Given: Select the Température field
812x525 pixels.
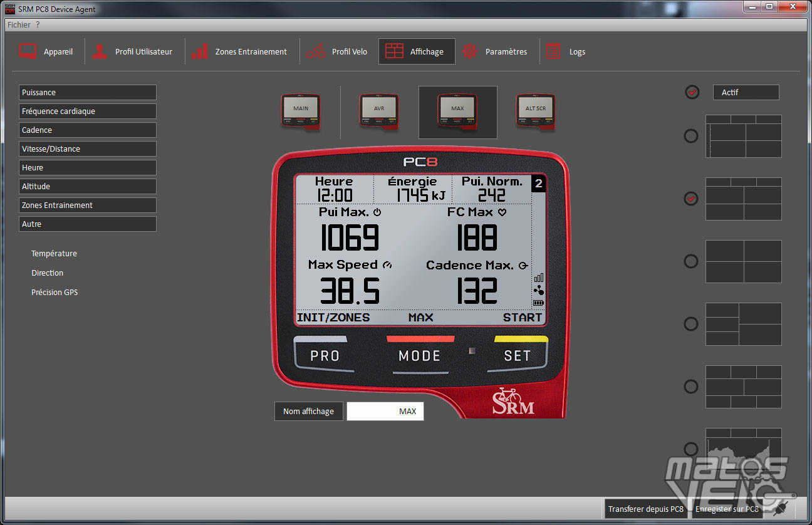Looking at the screenshot, I should pyautogui.click(x=55, y=254).
